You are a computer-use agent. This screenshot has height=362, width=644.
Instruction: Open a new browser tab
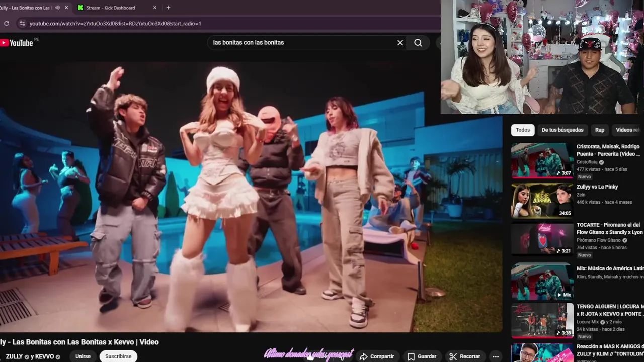click(x=168, y=8)
